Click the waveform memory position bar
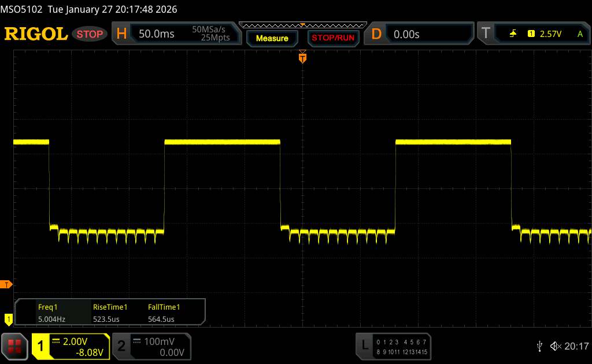 pyautogui.click(x=302, y=25)
